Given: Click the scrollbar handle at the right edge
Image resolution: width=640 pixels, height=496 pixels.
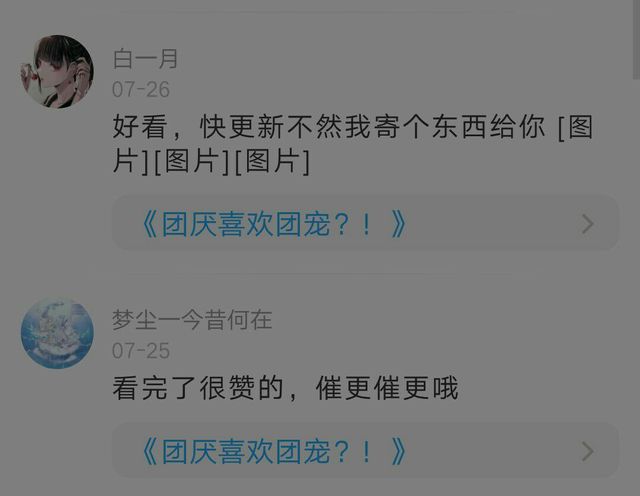Looking at the screenshot, I should (x=636, y=40).
